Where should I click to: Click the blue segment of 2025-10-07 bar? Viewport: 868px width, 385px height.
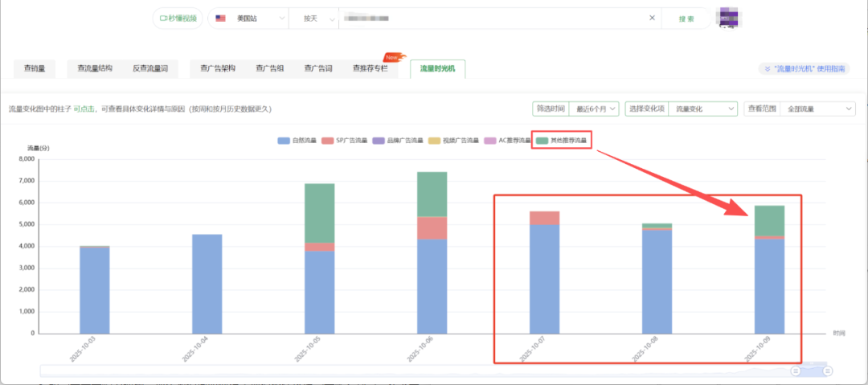click(544, 279)
